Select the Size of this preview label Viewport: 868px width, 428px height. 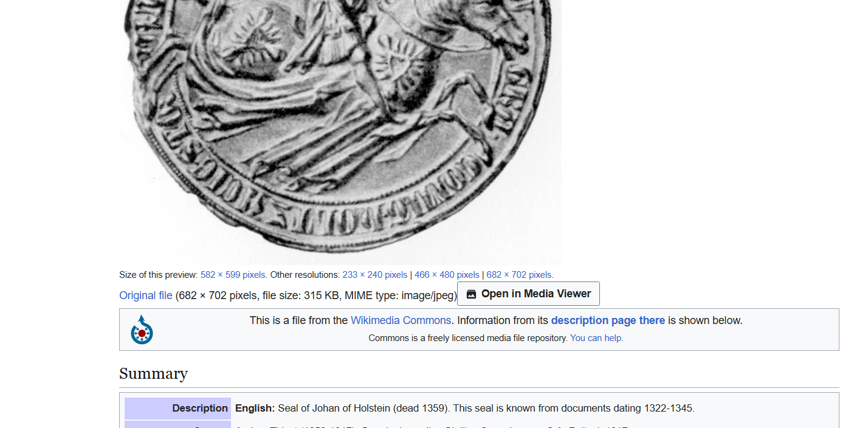coord(159,275)
